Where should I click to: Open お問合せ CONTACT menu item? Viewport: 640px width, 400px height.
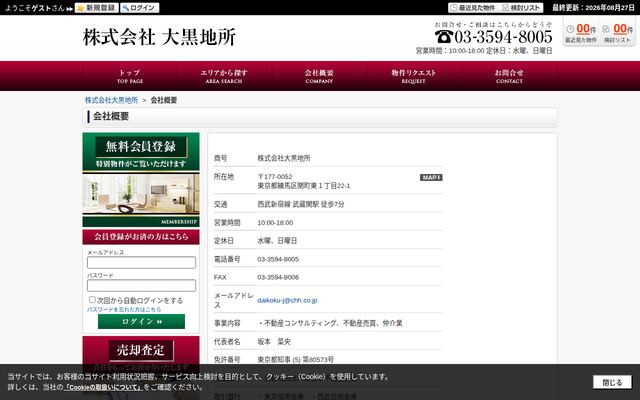pos(509,76)
